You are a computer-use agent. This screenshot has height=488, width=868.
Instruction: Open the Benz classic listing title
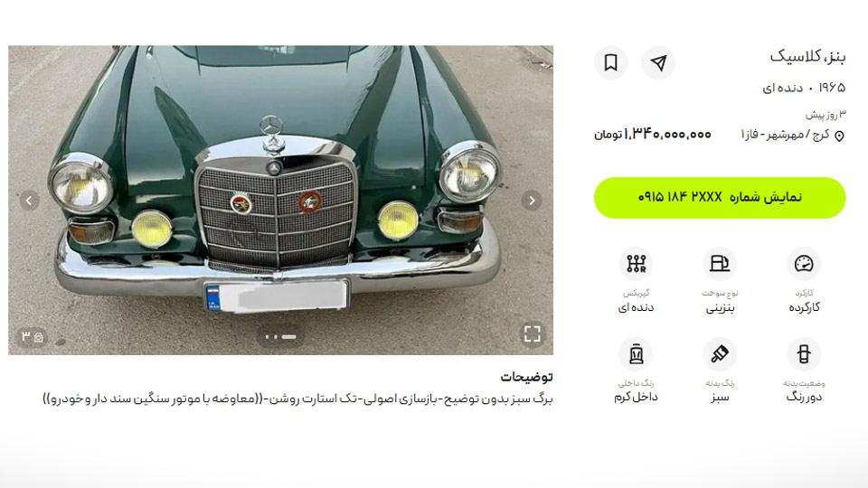[x=807, y=56]
